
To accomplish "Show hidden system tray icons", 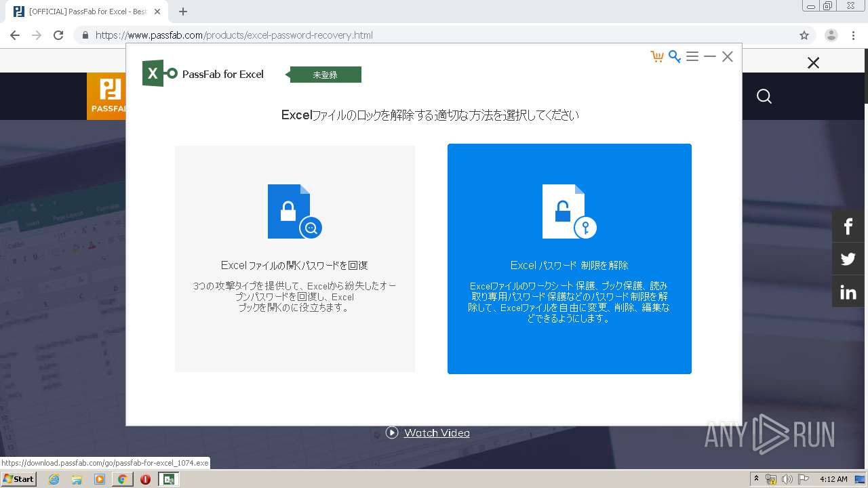I will [756, 479].
